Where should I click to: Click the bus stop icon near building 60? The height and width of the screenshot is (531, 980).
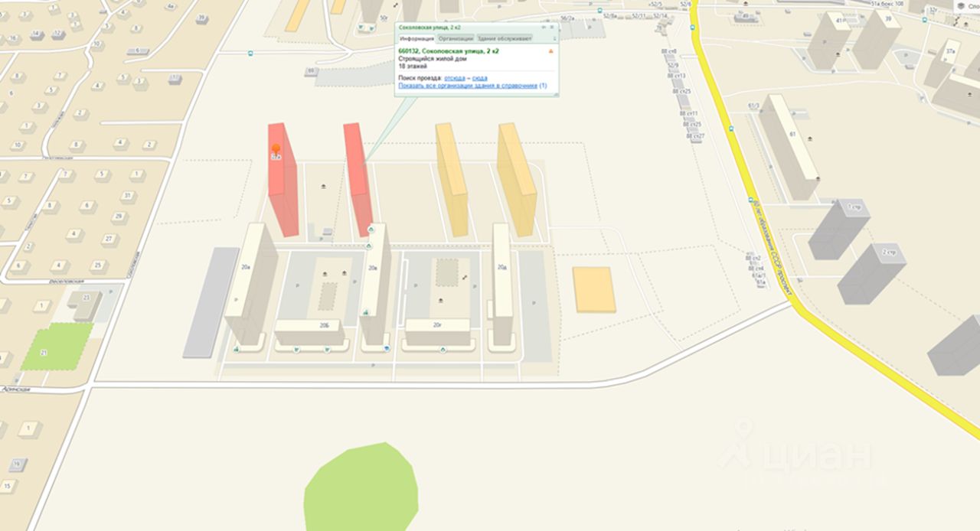[250, 54]
